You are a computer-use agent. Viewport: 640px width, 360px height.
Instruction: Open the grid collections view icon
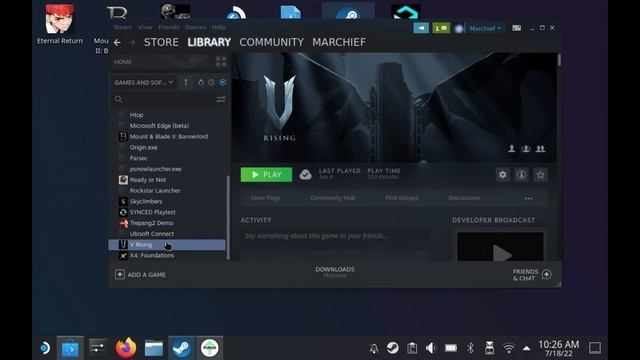[x=221, y=62]
